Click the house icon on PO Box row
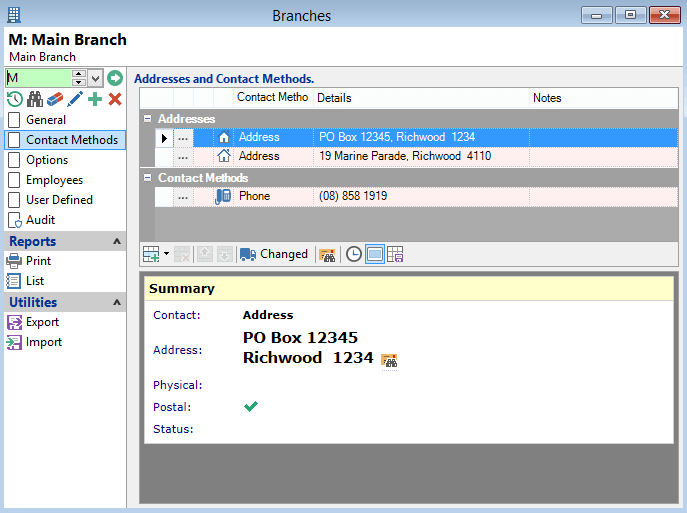 point(224,138)
